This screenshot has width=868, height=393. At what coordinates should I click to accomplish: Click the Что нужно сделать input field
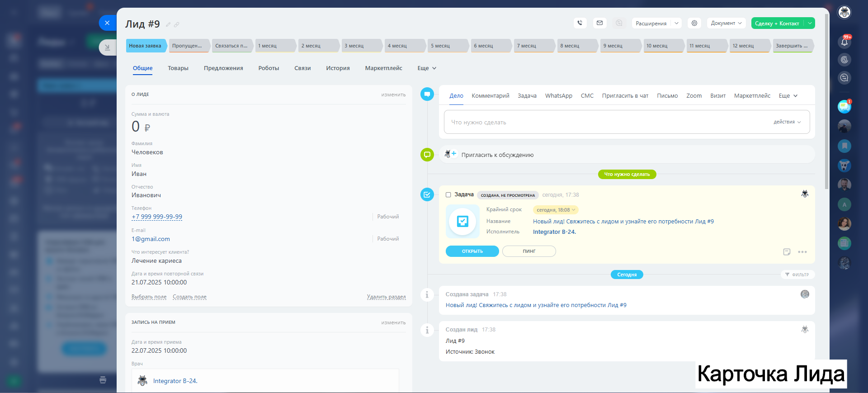[606, 122]
